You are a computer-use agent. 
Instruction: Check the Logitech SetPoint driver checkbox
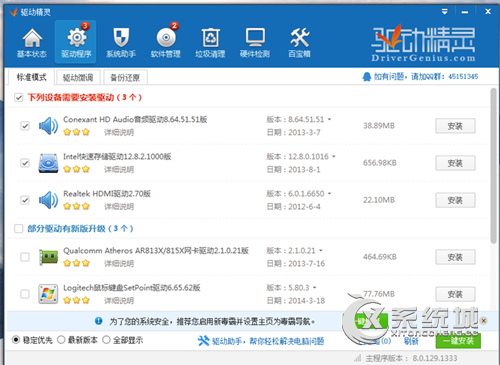pos(25,294)
